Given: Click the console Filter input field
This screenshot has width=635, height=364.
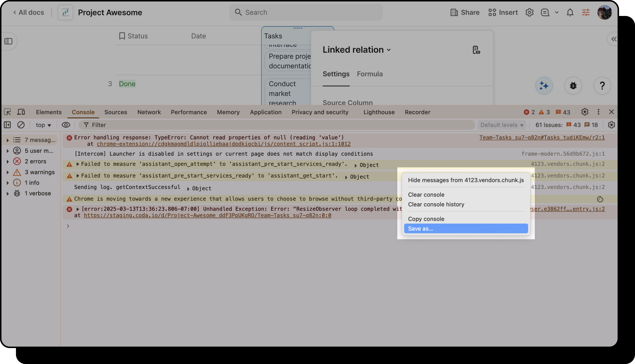Looking at the screenshot, I should pos(275,125).
